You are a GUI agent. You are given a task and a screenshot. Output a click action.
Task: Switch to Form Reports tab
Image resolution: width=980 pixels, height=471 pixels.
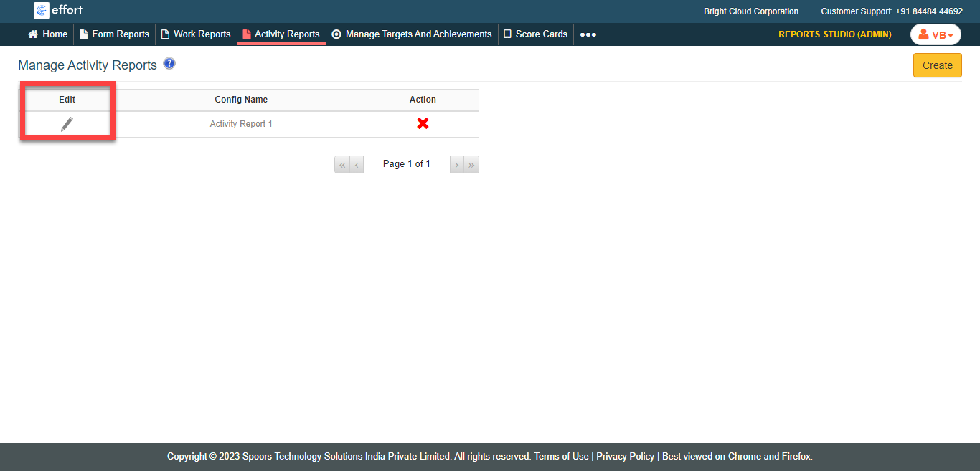[x=114, y=34]
